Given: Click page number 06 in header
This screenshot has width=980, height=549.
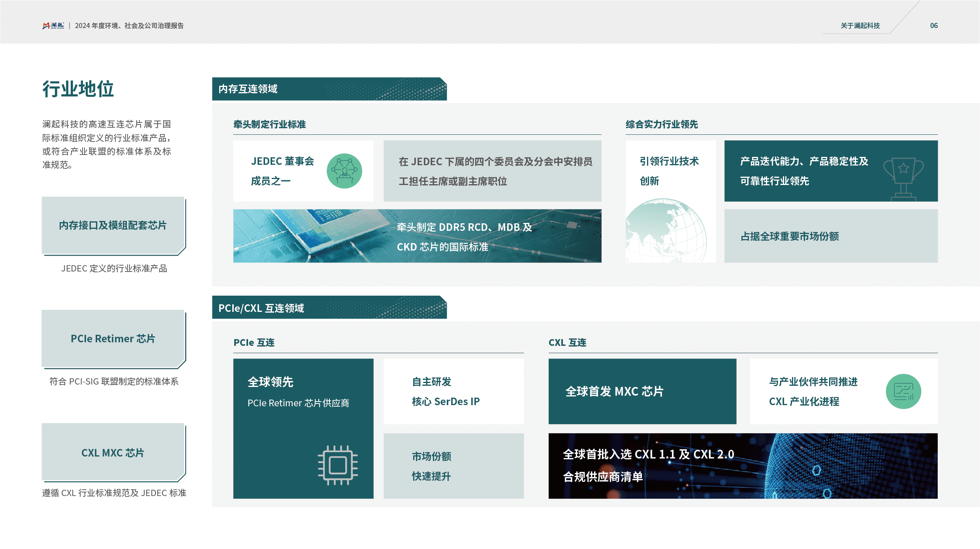Looking at the screenshot, I should (x=933, y=26).
